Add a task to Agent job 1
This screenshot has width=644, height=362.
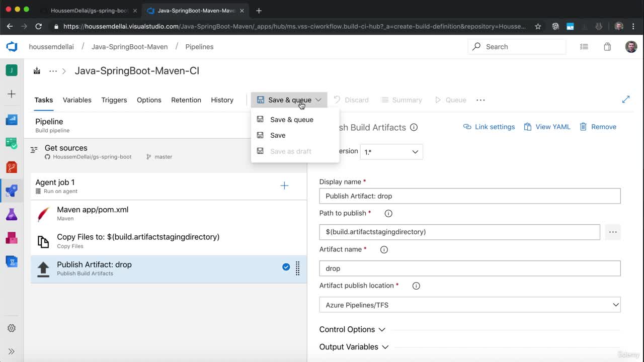[x=284, y=186]
